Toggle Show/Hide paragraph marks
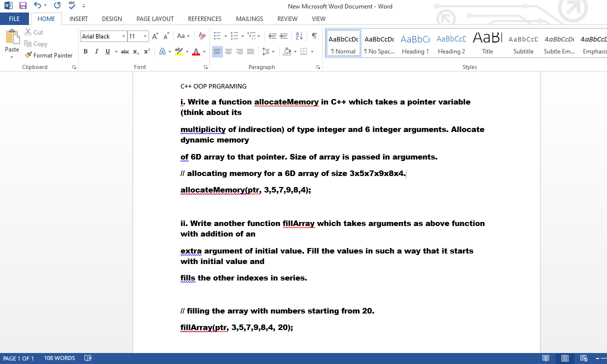This screenshot has height=364, width=607. [x=313, y=35]
